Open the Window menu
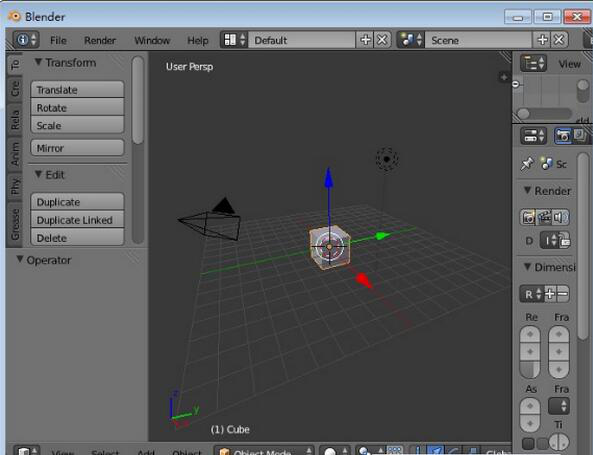Screen dimensions: 593x455 coord(152,40)
